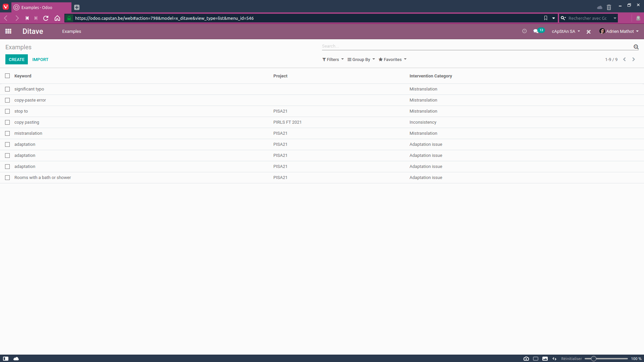Click the IMPORT link
The height and width of the screenshot is (362, 644).
pyautogui.click(x=40, y=59)
